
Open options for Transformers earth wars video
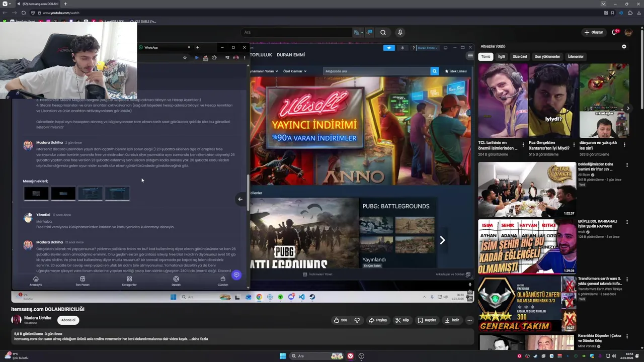tap(627, 279)
